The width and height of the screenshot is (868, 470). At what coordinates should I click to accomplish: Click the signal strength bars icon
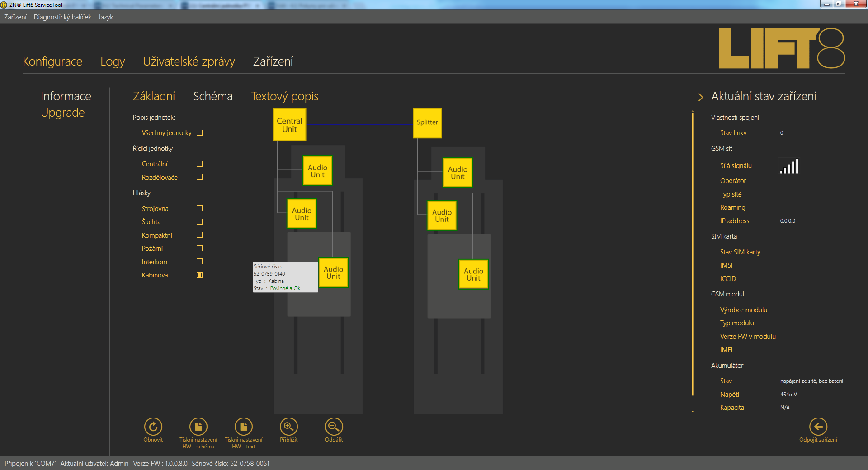[x=789, y=166]
